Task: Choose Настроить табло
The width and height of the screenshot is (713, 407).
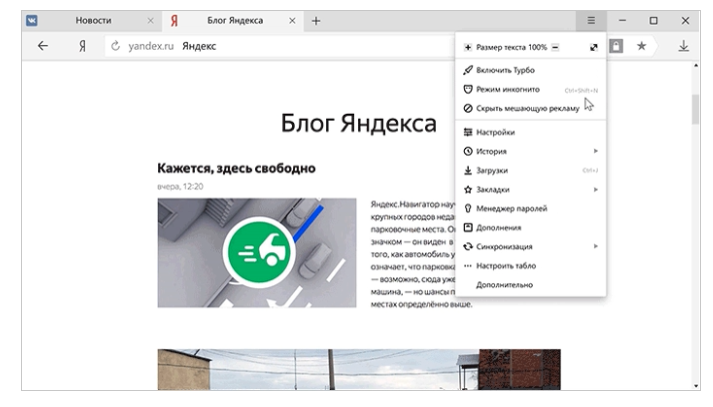Action: pyautogui.click(x=531, y=266)
